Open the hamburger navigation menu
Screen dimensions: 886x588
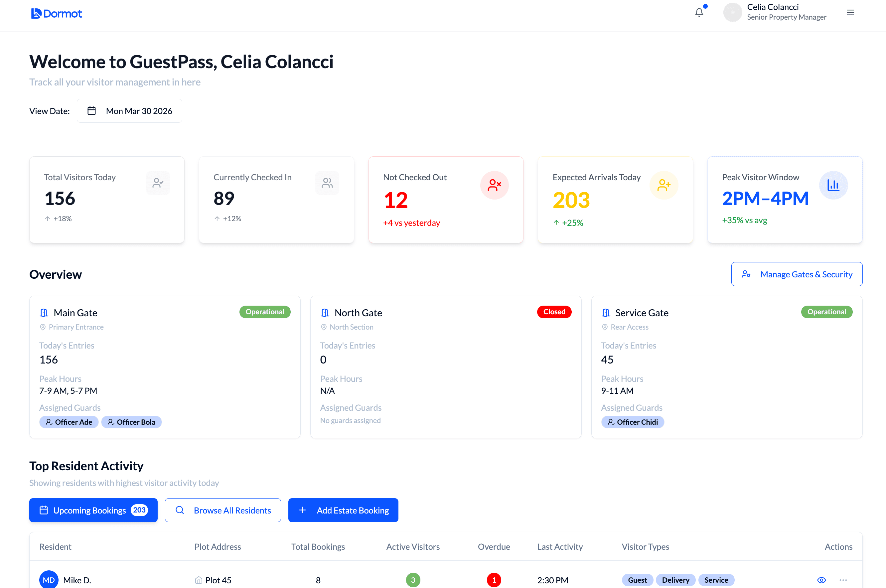click(x=850, y=12)
